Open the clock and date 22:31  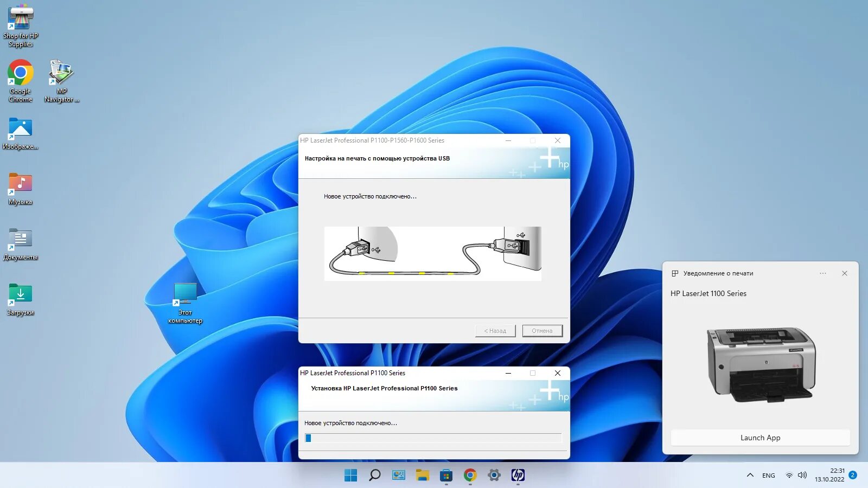click(830, 475)
